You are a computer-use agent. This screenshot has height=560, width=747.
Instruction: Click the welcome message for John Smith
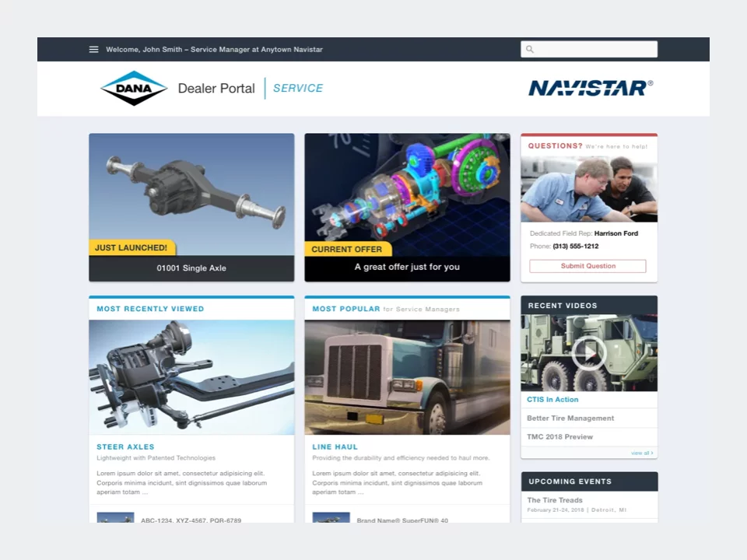click(x=214, y=50)
